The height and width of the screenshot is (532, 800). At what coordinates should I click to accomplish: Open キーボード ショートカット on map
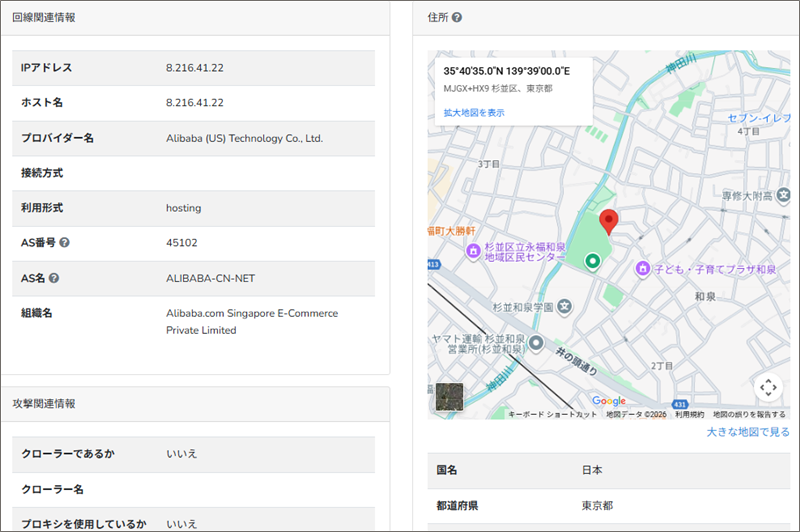coord(552,414)
